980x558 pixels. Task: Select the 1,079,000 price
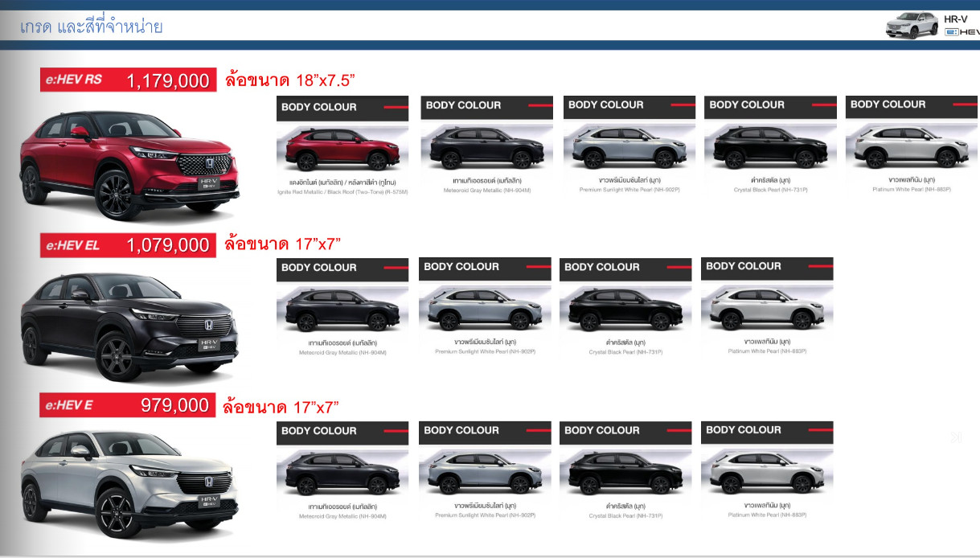[168, 245]
